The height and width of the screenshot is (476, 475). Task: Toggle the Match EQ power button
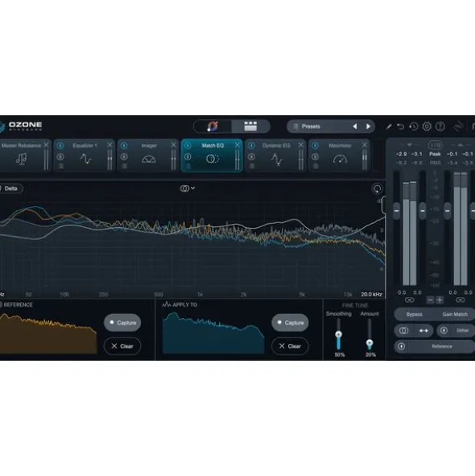click(188, 146)
